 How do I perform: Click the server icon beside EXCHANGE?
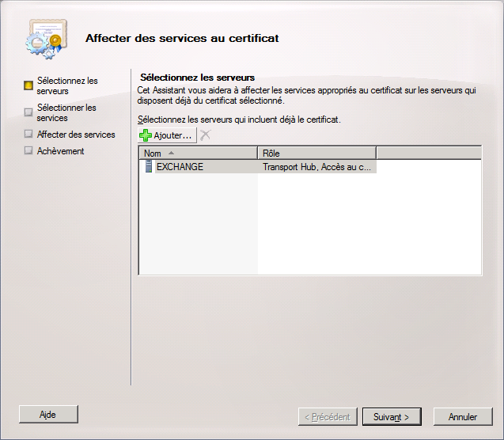pyautogui.click(x=148, y=167)
